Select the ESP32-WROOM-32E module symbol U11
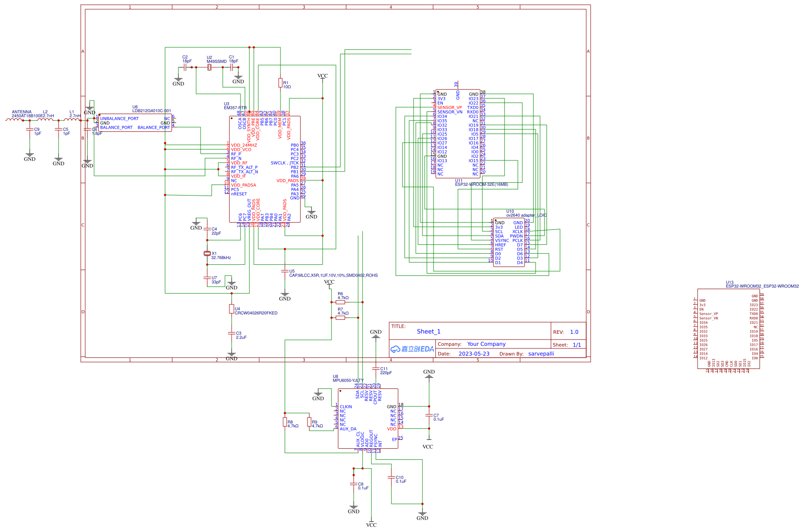 point(457,133)
